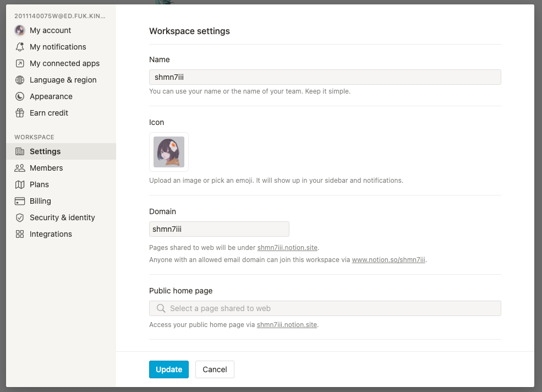Click the map icon for Plans
542x392 pixels.
pos(20,184)
